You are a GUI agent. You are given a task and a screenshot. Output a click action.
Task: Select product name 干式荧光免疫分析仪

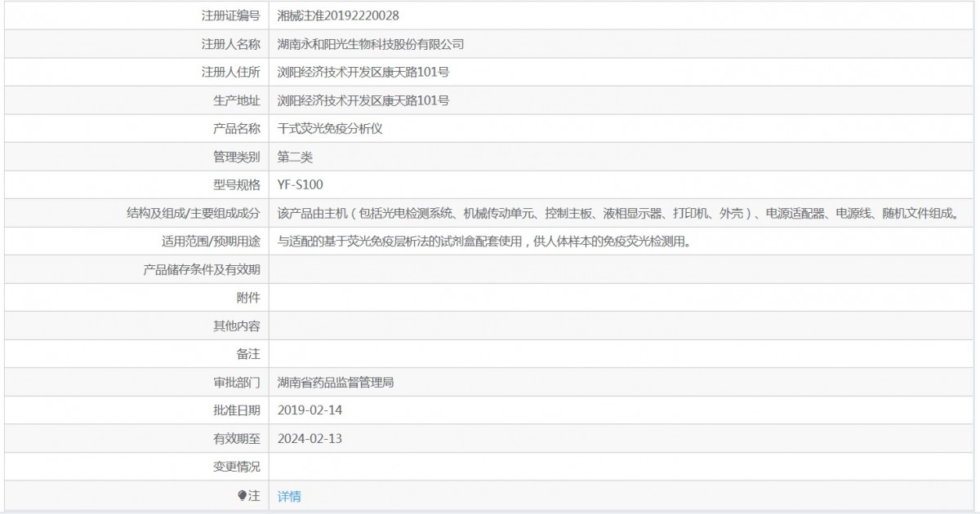tap(330, 128)
